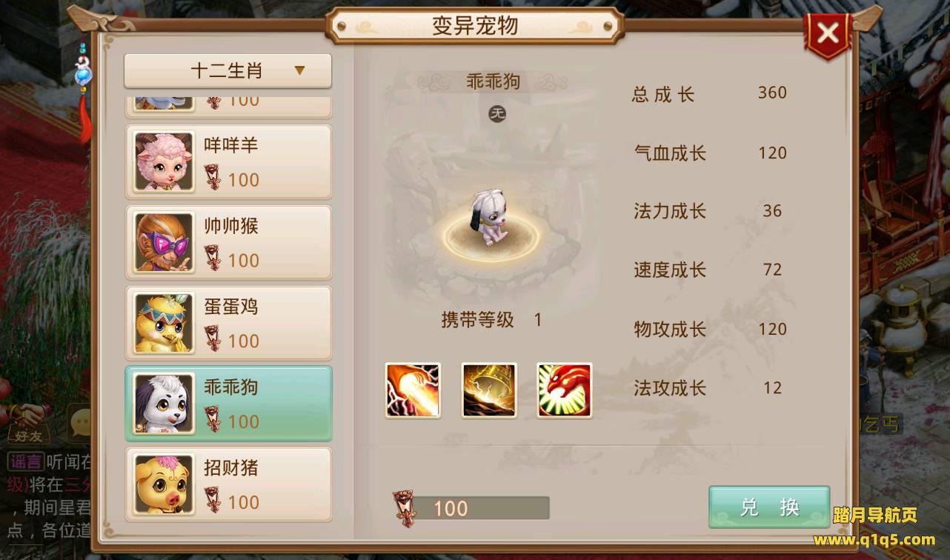Click the golden bell skill icon
This screenshot has height=560, width=950.
pyautogui.click(x=489, y=390)
